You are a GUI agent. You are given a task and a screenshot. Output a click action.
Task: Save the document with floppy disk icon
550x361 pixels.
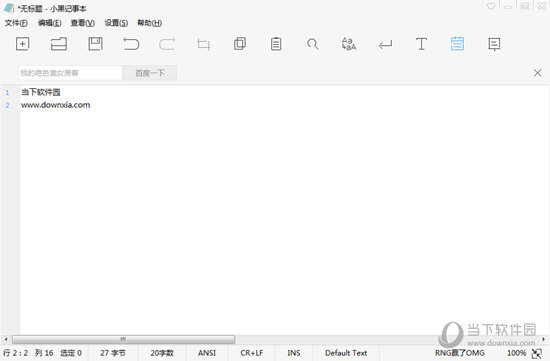pyautogui.click(x=95, y=44)
